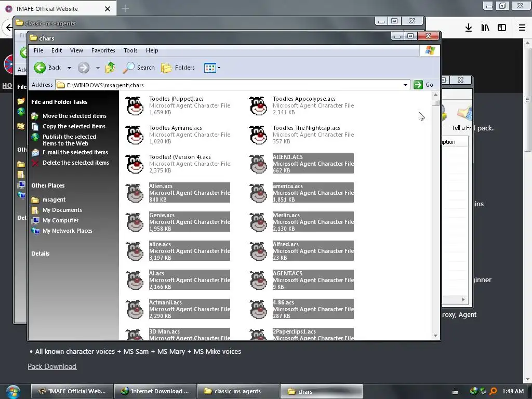Toggle the browser sidebar icon
Screen dimensions: 532x399
pyautogui.click(x=502, y=28)
